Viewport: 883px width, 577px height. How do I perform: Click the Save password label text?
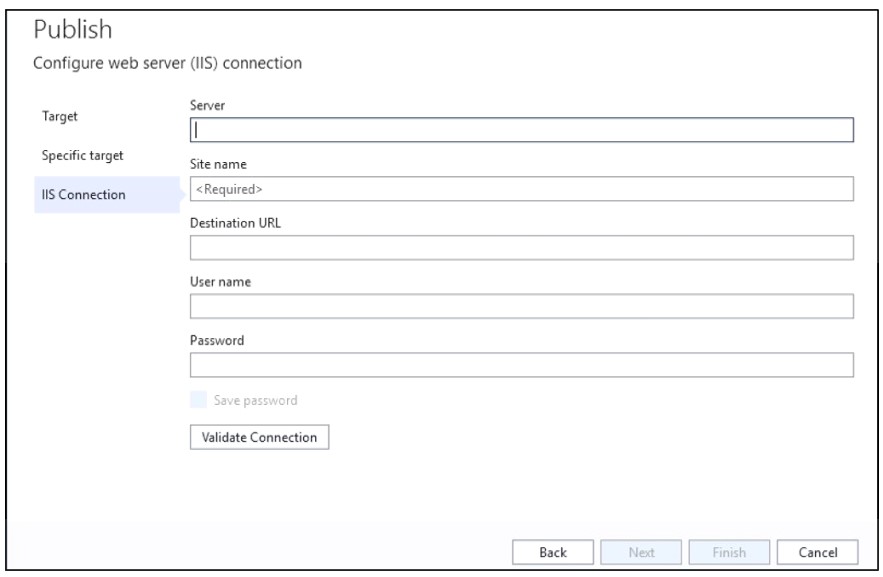coord(255,401)
